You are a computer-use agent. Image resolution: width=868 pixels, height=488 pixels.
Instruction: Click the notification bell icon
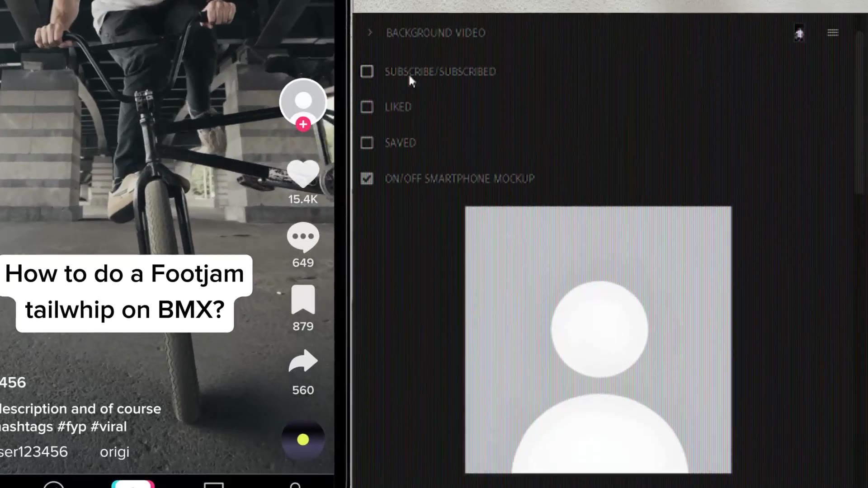click(x=799, y=33)
